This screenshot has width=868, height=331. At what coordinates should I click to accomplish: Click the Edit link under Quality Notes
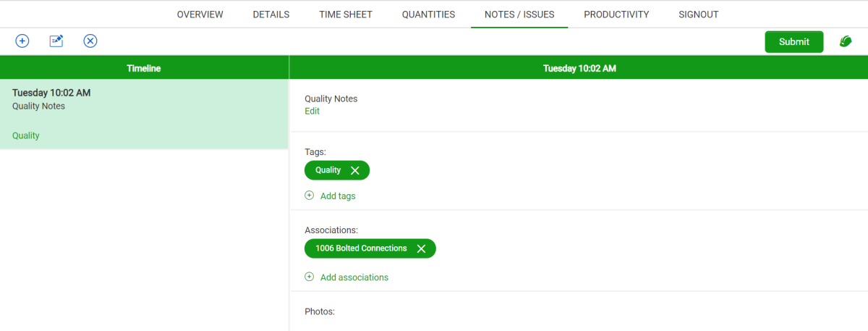click(312, 112)
